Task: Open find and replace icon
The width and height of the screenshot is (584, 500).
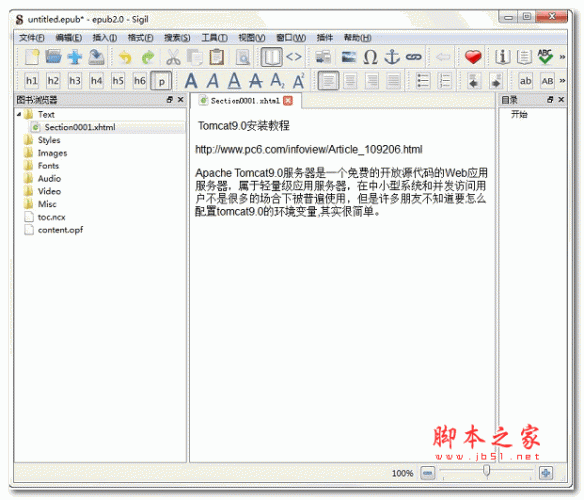Action: pos(243,57)
